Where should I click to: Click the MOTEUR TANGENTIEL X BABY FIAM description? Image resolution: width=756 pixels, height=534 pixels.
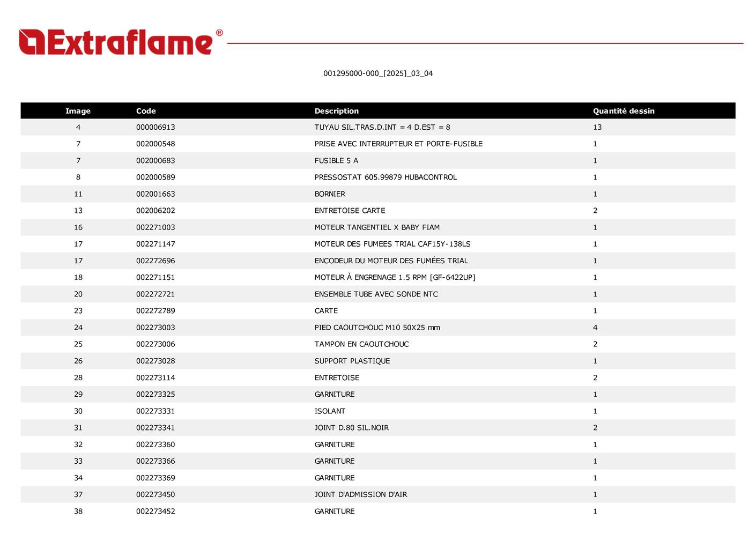tap(377, 227)
